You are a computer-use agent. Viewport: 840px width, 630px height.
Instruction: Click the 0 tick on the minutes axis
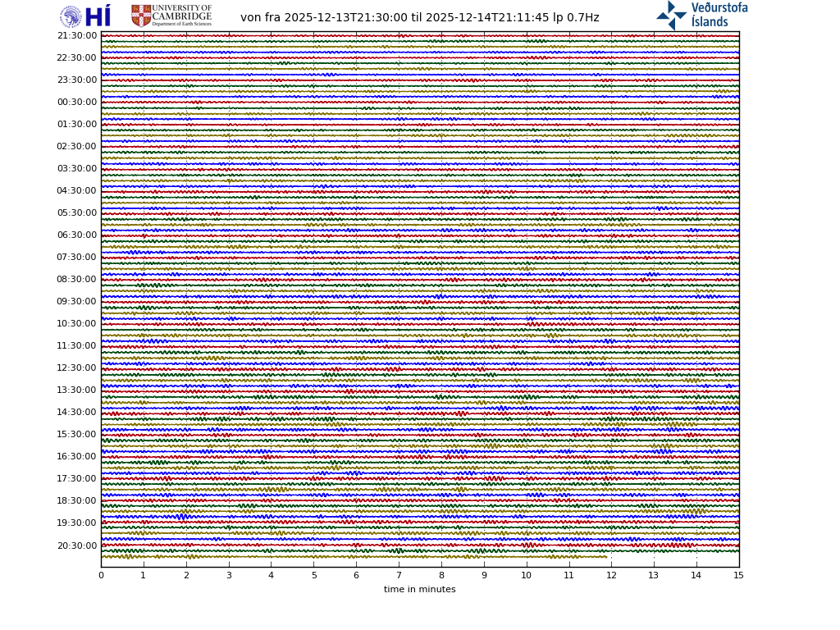(x=101, y=575)
